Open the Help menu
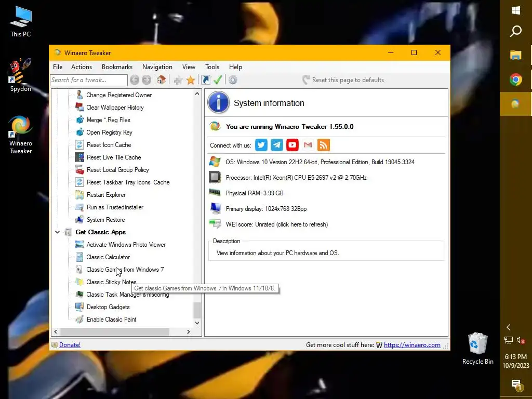 coord(235,67)
